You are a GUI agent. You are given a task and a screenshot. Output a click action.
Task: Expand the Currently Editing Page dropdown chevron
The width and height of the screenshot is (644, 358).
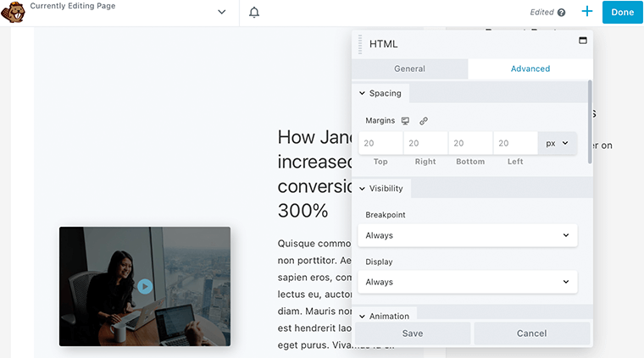[222, 12]
